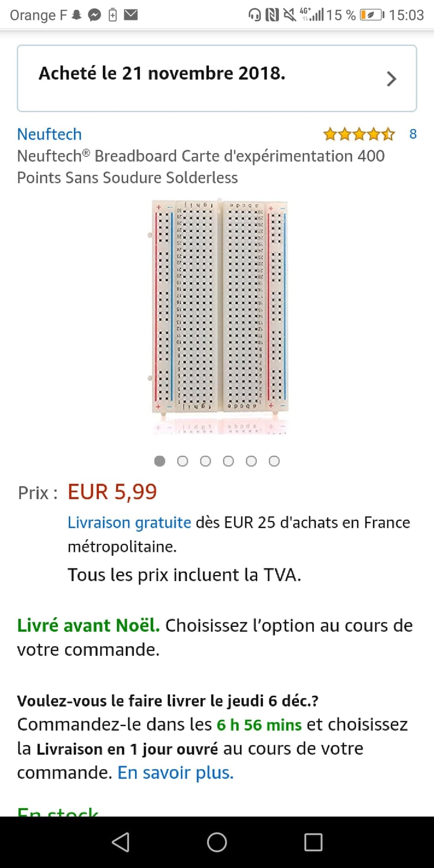
Task: Tap the Android home circle icon
Action: tap(217, 842)
